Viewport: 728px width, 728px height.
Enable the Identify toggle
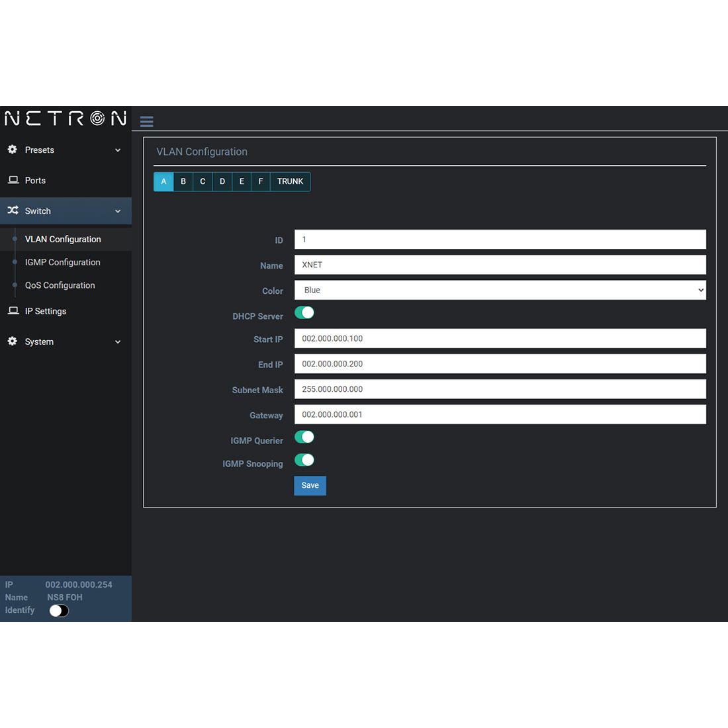point(59,611)
